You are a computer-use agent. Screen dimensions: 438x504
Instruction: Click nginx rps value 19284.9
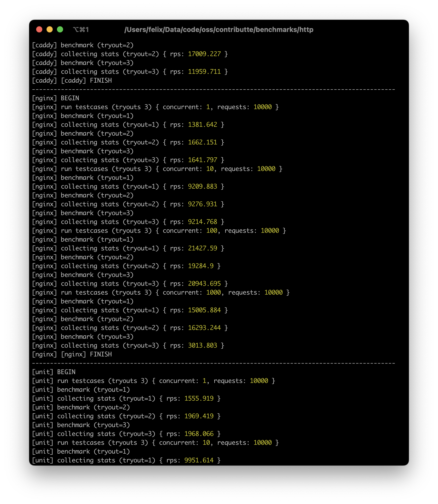click(201, 266)
